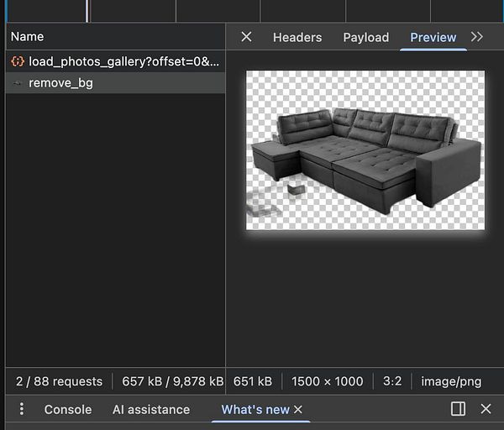The width and height of the screenshot is (504, 430).
Task: Close the bottom drawer
Action: pyautogui.click(x=486, y=409)
